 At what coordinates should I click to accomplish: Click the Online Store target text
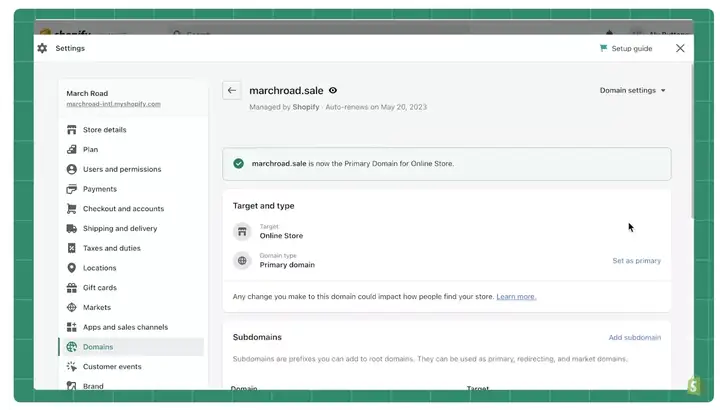coord(281,236)
